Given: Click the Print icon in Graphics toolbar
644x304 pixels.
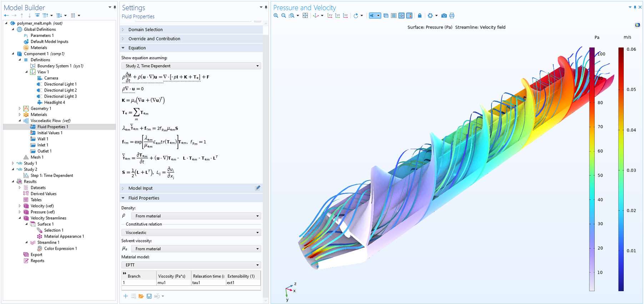Looking at the screenshot, I should point(452,16).
